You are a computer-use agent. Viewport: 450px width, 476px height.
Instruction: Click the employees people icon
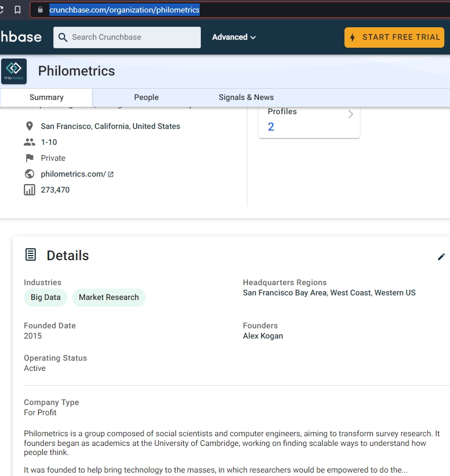point(30,142)
